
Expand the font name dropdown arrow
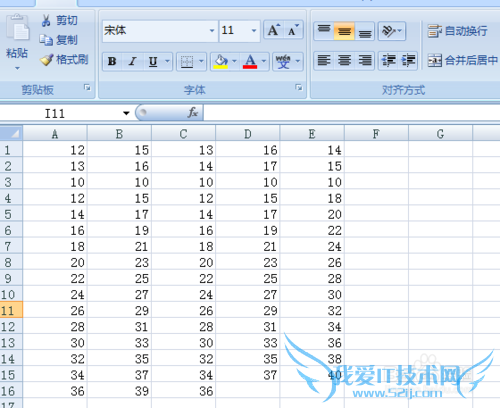click(x=212, y=31)
